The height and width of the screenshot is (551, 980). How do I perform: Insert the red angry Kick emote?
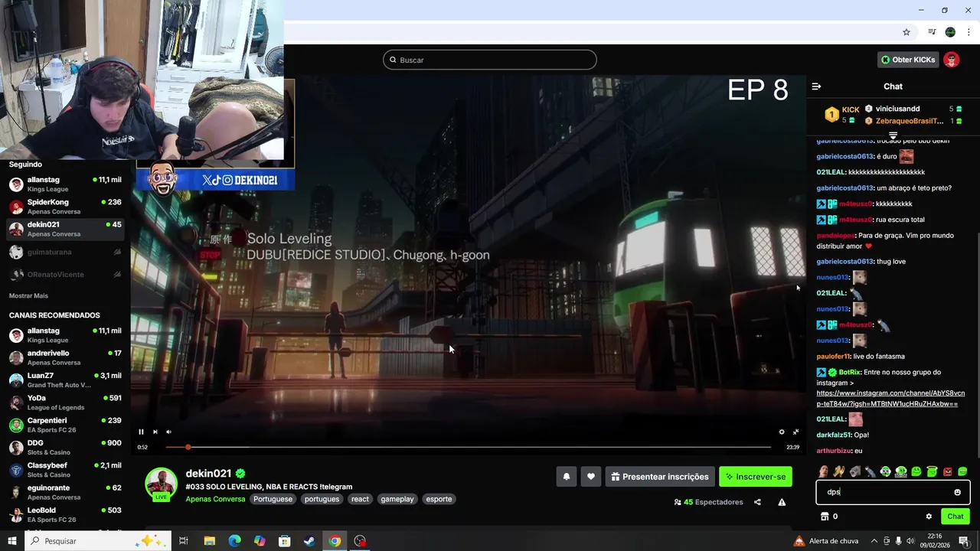click(947, 471)
